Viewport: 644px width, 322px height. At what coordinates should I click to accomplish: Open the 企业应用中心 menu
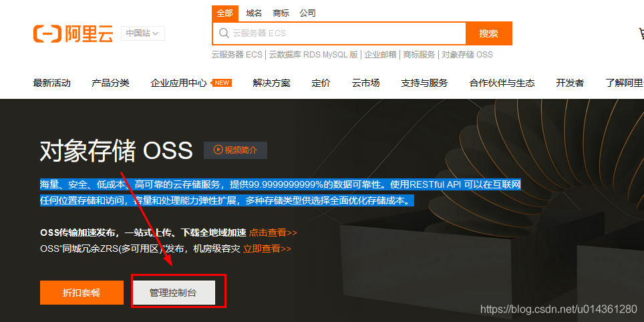pyautogui.click(x=178, y=83)
